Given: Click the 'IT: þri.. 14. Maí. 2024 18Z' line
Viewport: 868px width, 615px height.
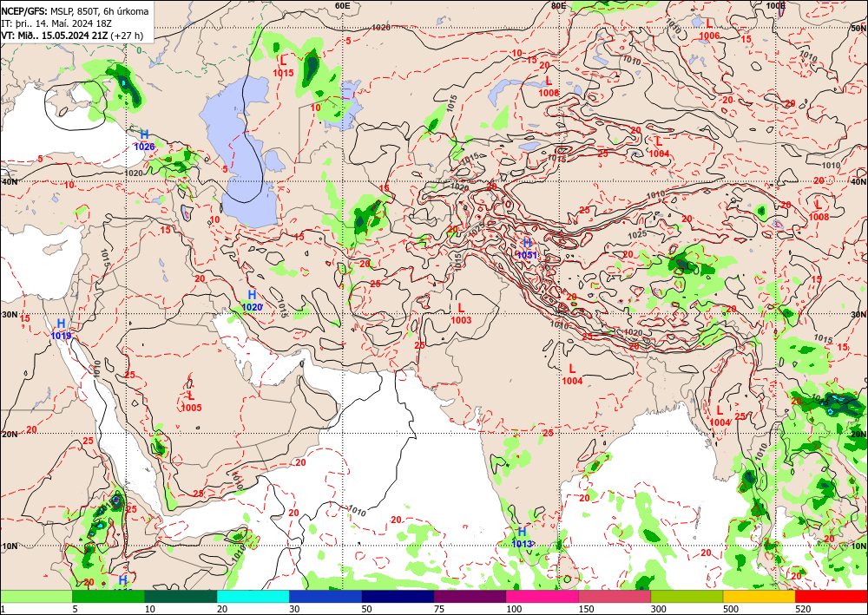Looking at the screenshot, I should [56, 23].
